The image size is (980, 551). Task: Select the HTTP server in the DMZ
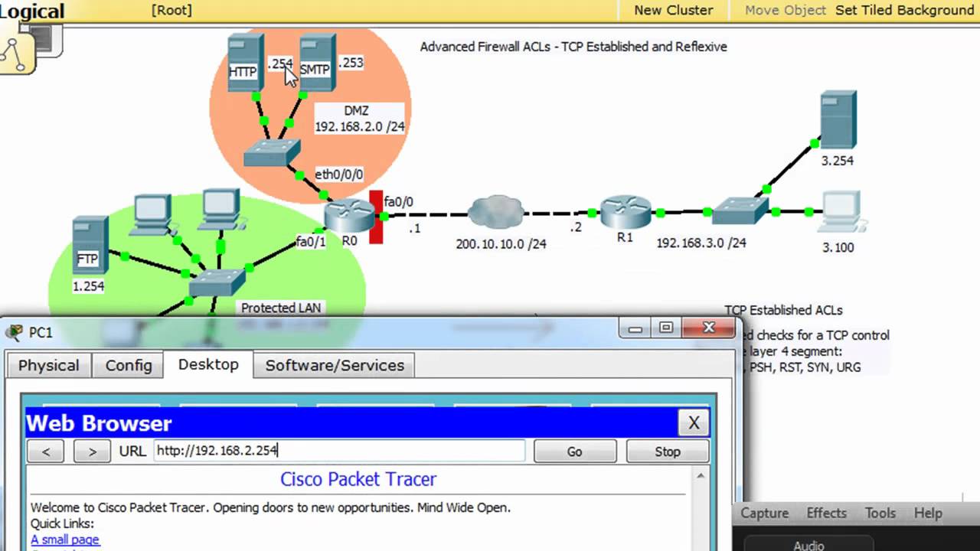click(246, 63)
